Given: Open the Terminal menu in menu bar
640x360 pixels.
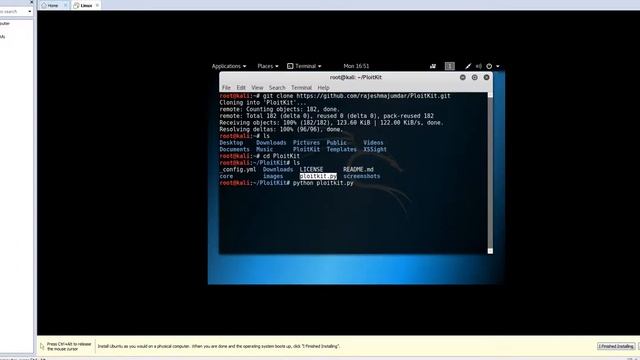Looking at the screenshot, I should (x=301, y=88).
